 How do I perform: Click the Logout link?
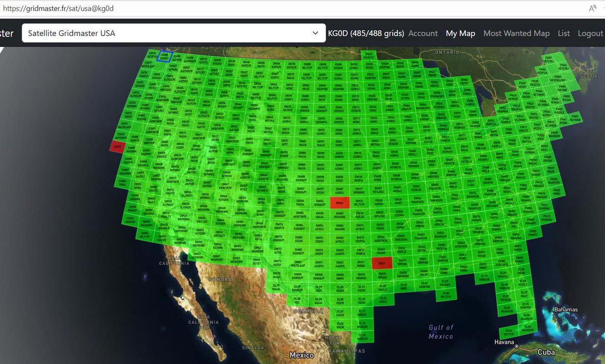pyautogui.click(x=590, y=33)
